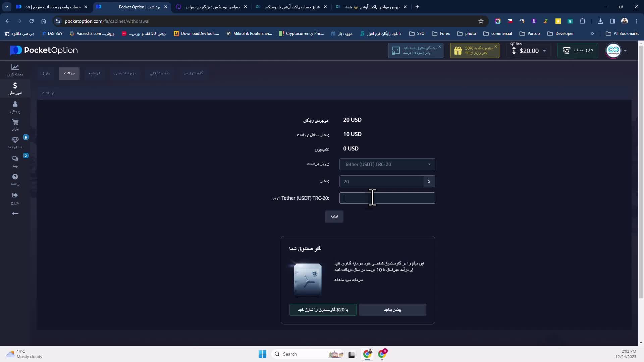Expand the Tether (USDT) TRC-20 payment dropdown
Image resolution: width=644 pixels, height=362 pixels.
(387, 164)
